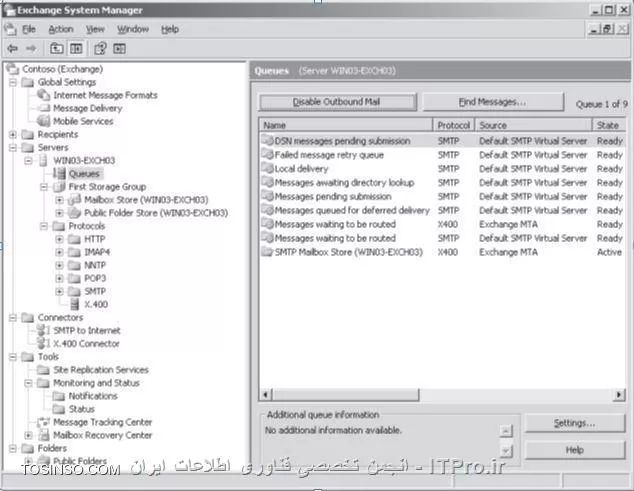The height and width of the screenshot is (491, 634).
Task: Click the Help button in the queue pane
Action: point(575,450)
